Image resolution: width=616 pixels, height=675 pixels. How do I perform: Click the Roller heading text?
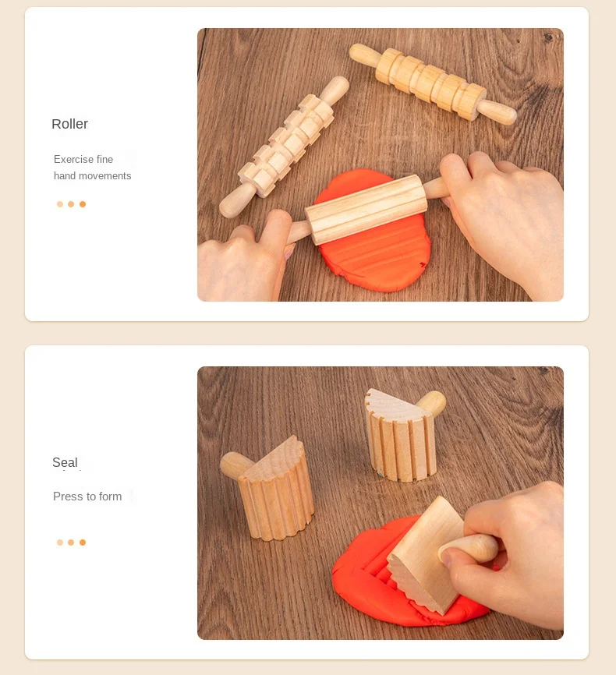[x=69, y=124]
